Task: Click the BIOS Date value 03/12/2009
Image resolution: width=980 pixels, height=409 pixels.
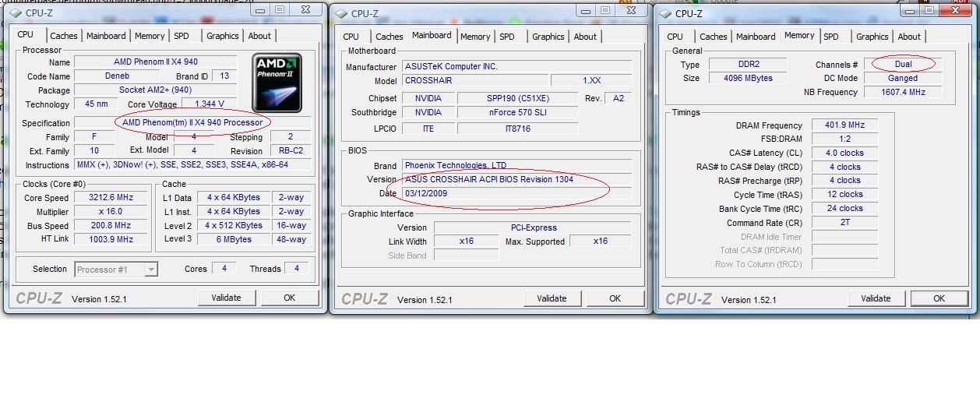Action: click(517, 193)
